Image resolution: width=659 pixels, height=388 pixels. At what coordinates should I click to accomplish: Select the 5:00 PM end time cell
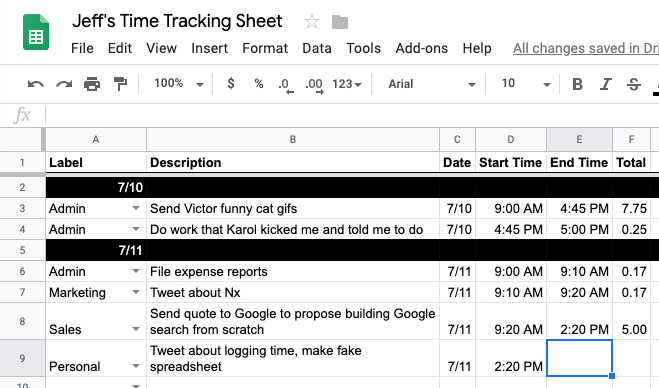[x=579, y=229]
